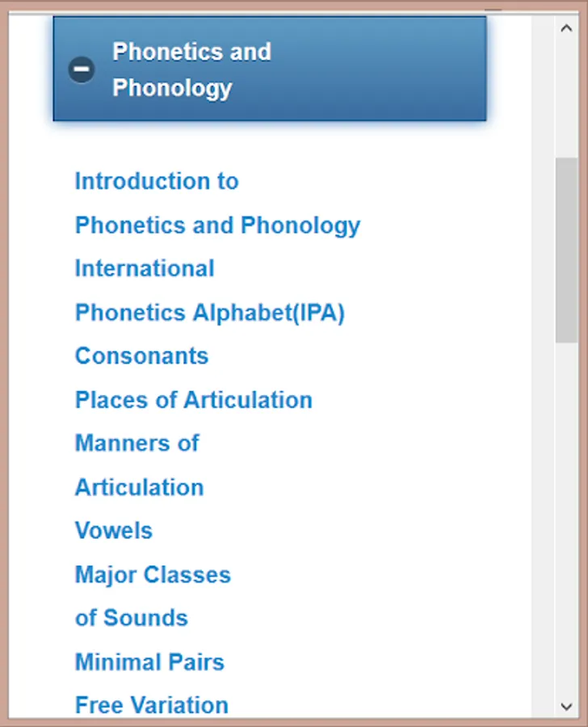Click the scrollbar track below the thumb
The image size is (588, 727).
pyautogui.click(x=566, y=519)
